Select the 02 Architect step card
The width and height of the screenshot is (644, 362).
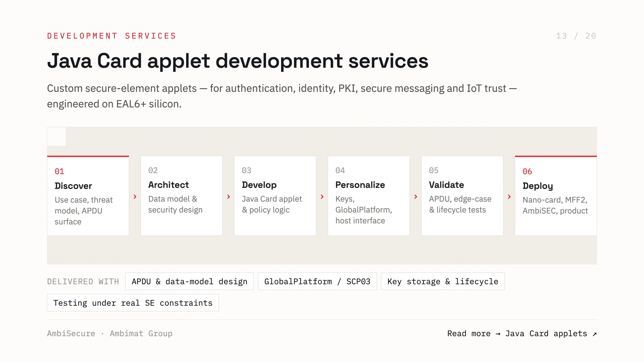click(x=181, y=196)
